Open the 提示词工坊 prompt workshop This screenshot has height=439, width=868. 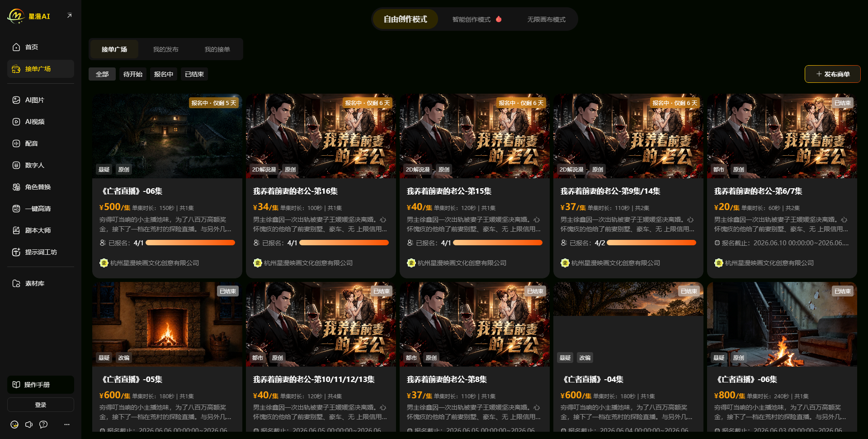coord(41,252)
